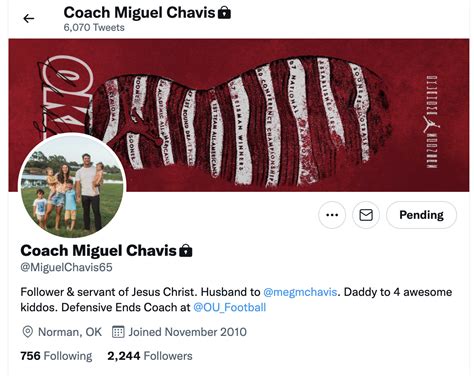Click the Norman, OK location text
The width and height of the screenshot is (474, 376).
pos(70,332)
